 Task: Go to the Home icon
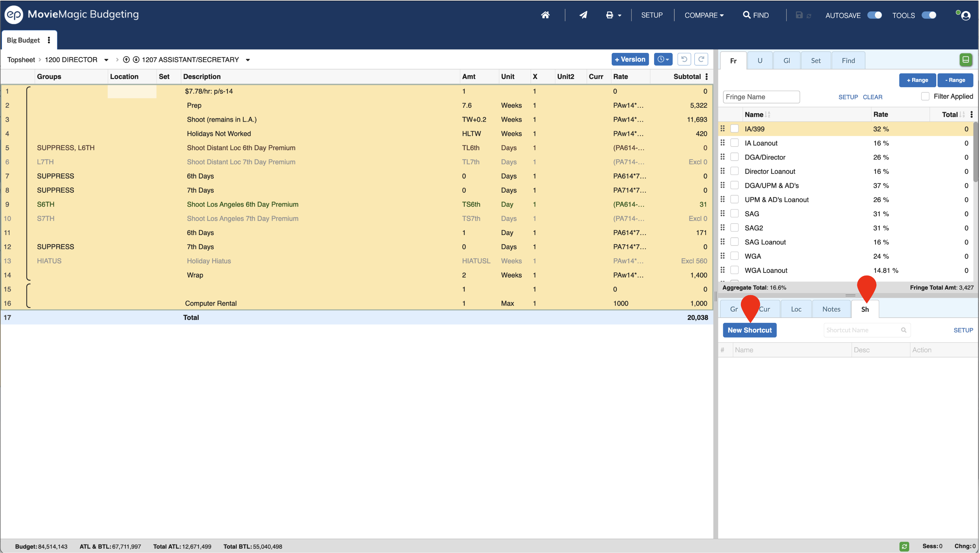click(545, 15)
